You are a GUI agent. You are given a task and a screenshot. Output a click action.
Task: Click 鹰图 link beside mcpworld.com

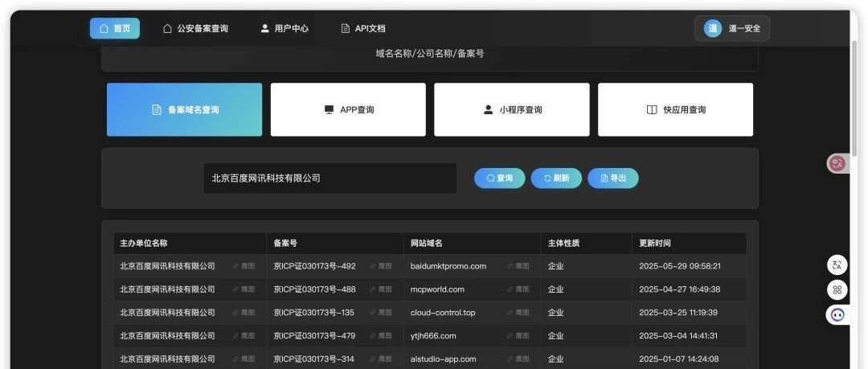[x=518, y=289]
